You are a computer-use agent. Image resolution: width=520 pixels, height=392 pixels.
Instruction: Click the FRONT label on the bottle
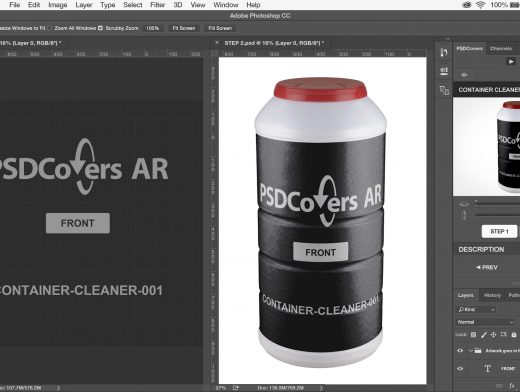tap(321, 252)
